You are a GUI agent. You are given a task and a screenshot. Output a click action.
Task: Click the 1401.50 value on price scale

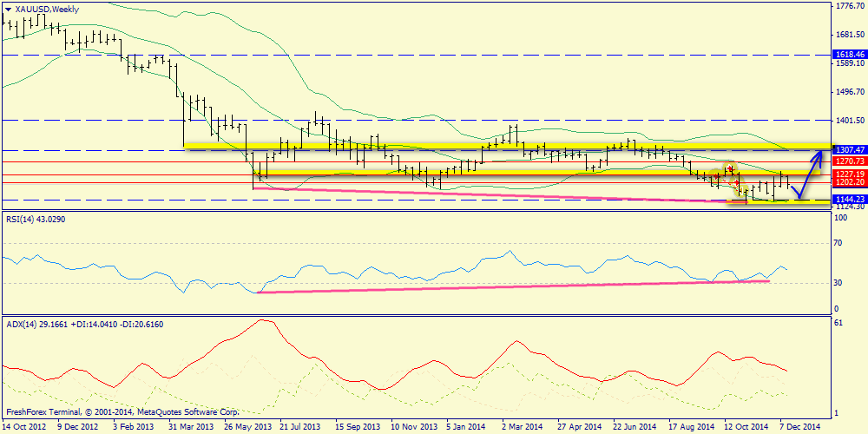(851, 120)
